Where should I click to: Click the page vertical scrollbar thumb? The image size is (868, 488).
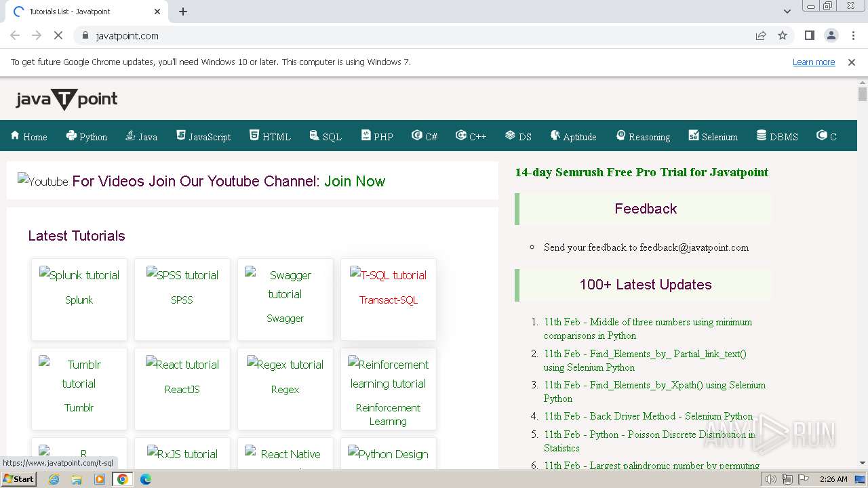862,94
